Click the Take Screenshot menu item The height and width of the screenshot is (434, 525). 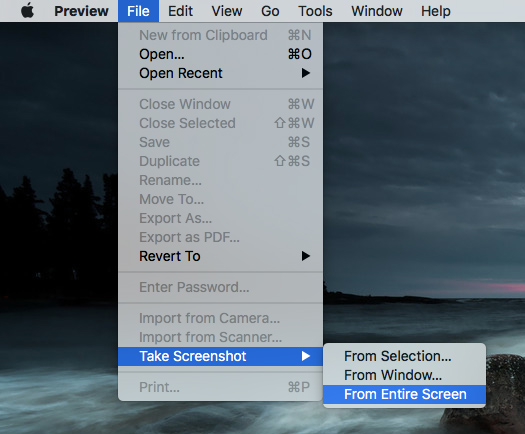[220, 356]
